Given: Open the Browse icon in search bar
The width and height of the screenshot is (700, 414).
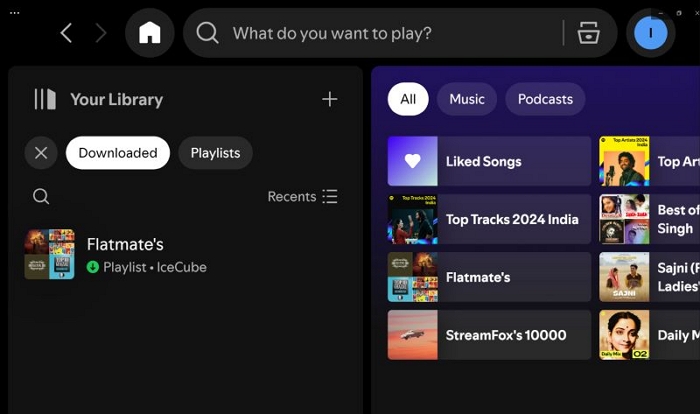Looking at the screenshot, I should point(588,33).
